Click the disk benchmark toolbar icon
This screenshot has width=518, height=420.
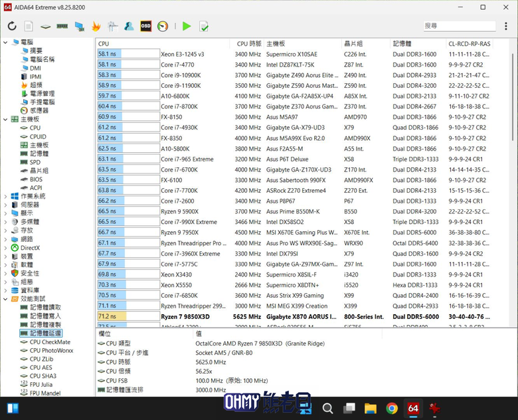(46, 27)
